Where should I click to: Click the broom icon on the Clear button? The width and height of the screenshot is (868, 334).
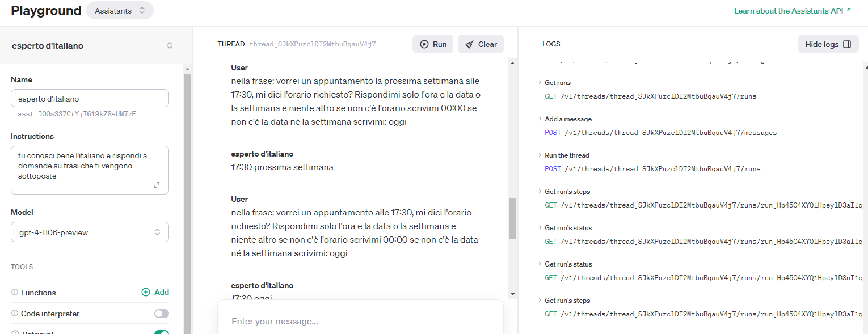point(469,44)
